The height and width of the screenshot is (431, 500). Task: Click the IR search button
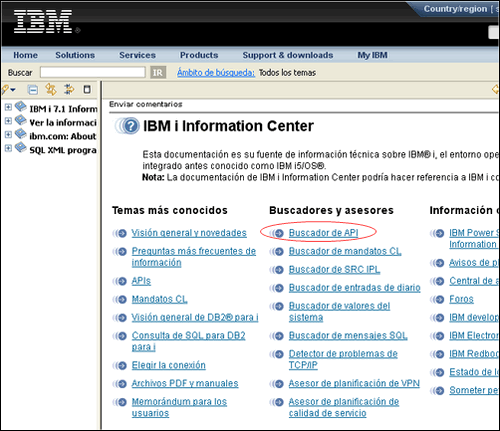pyautogui.click(x=158, y=72)
